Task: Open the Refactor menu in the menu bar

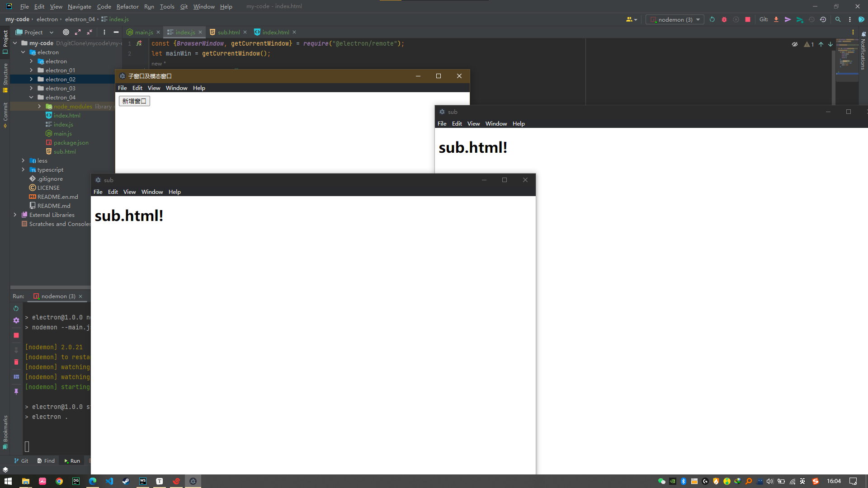Action: [x=127, y=6]
